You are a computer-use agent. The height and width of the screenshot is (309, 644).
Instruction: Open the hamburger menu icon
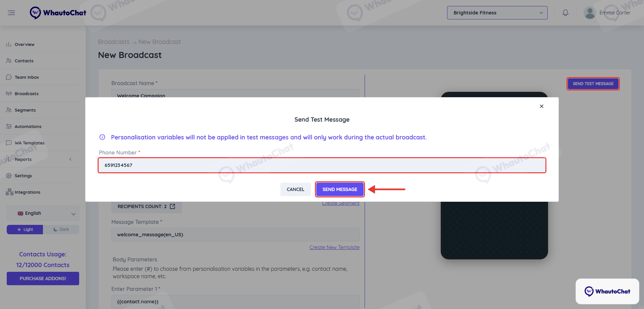coord(11,13)
